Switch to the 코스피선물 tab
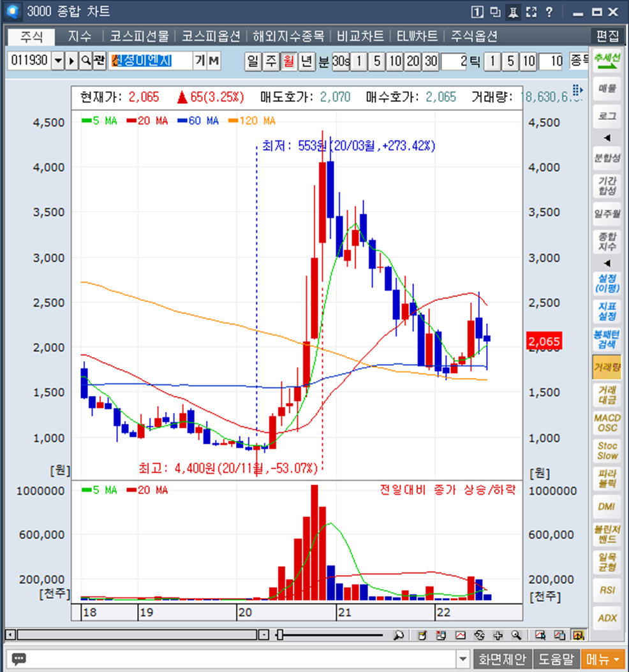This screenshot has width=629, height=672. coord(139,36)
